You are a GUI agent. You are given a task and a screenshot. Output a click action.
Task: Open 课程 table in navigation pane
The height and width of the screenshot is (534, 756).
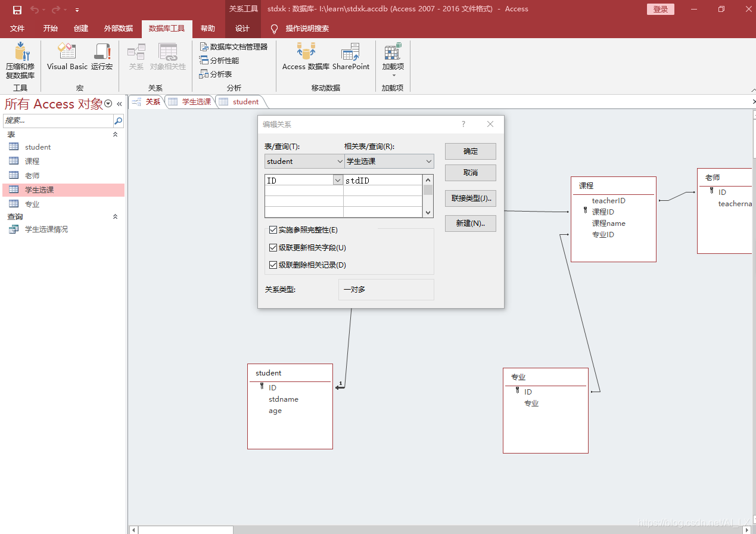coord(63,161)
